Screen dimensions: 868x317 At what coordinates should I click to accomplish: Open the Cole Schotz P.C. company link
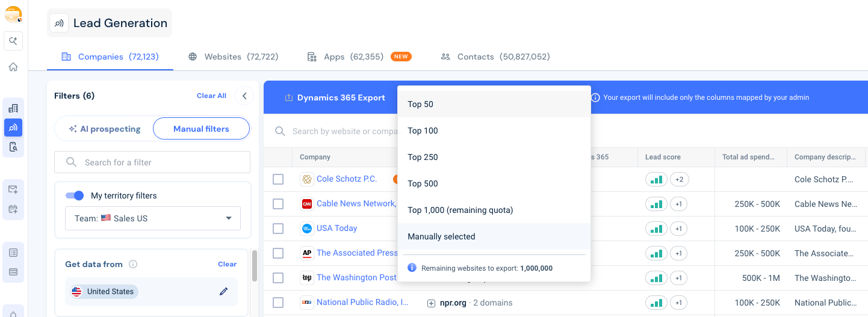click(347, 179)
